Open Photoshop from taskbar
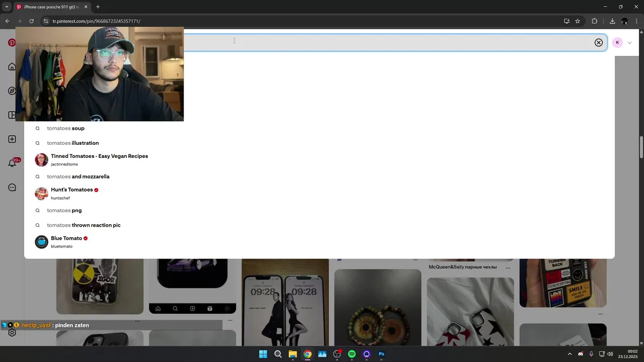Screen dimensions: 644x362 381,354
